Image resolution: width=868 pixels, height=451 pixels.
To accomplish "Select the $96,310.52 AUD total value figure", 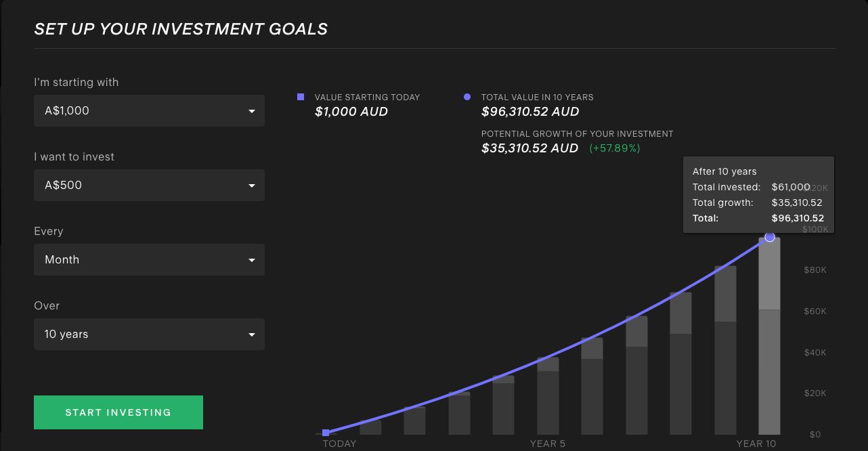I will tap(530, 112).
